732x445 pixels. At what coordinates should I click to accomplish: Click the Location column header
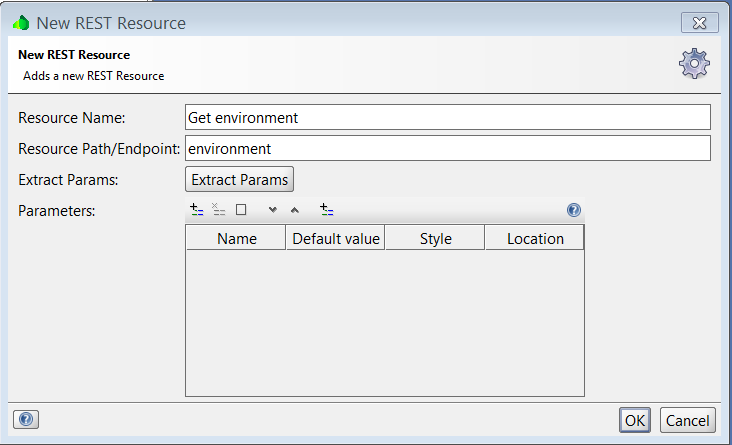(x=535, y=238)
